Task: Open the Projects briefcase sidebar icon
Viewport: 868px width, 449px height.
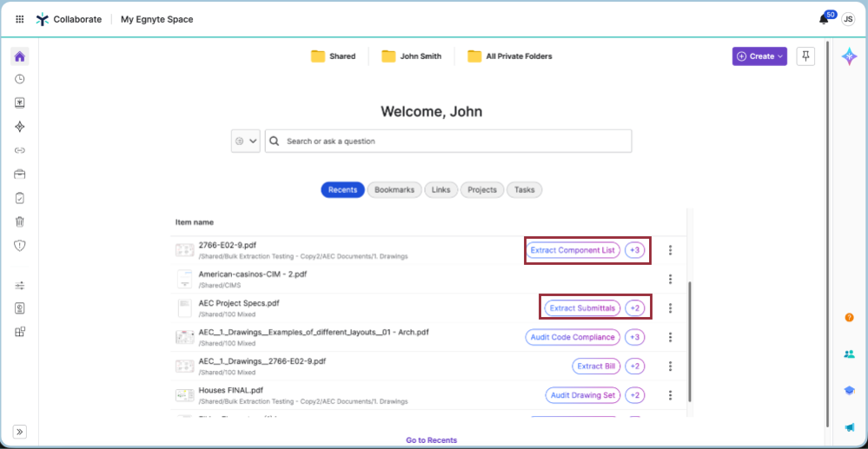Action: 19,175
